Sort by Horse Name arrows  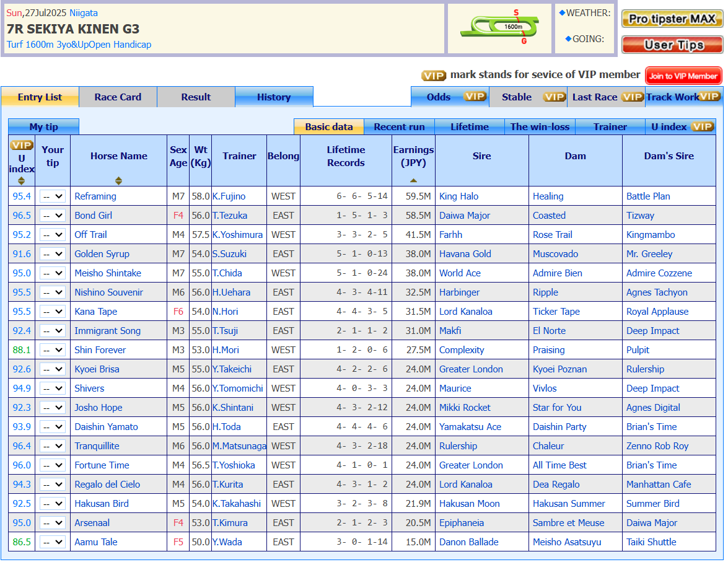pos(118,181)
